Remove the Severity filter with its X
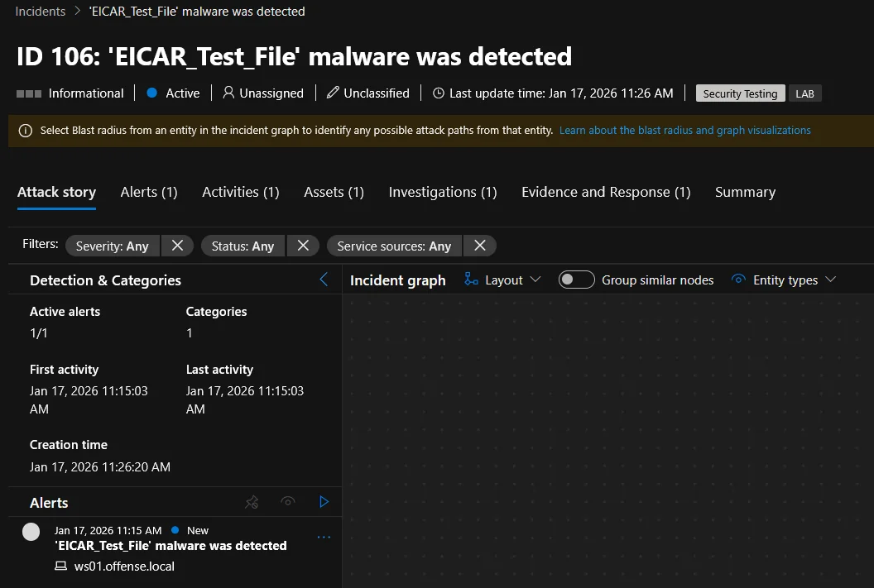The image size is (874, 588). tap(177, 246)
